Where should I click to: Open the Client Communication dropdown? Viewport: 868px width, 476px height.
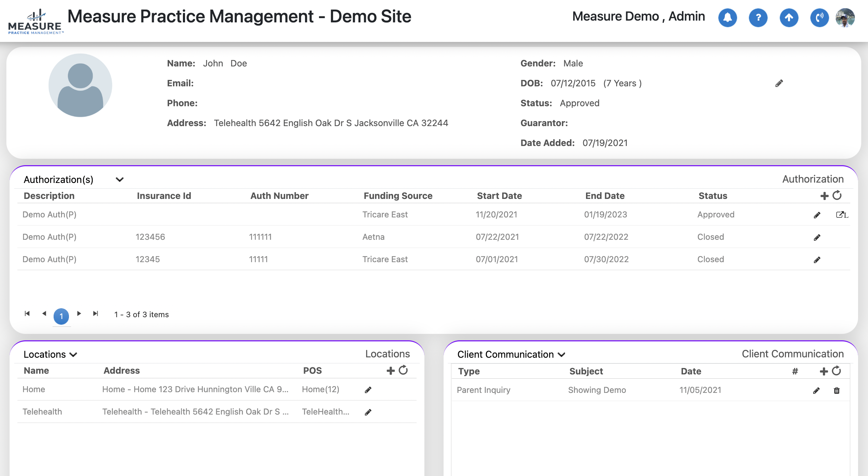[x=562, y=355]
